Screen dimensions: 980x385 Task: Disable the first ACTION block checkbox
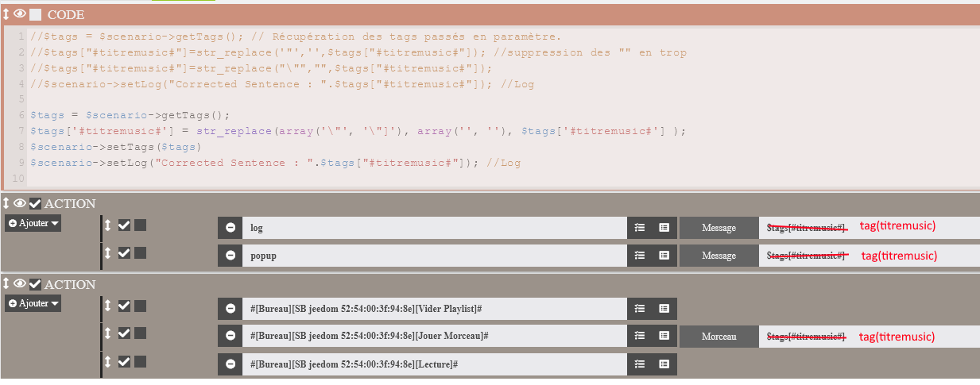(x=35, y=204)
